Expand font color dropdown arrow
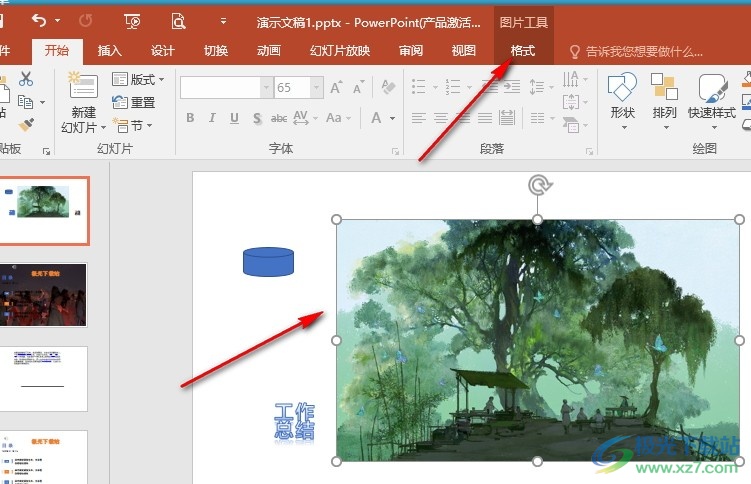The image size is (751, 484). (x=393, y=118)
